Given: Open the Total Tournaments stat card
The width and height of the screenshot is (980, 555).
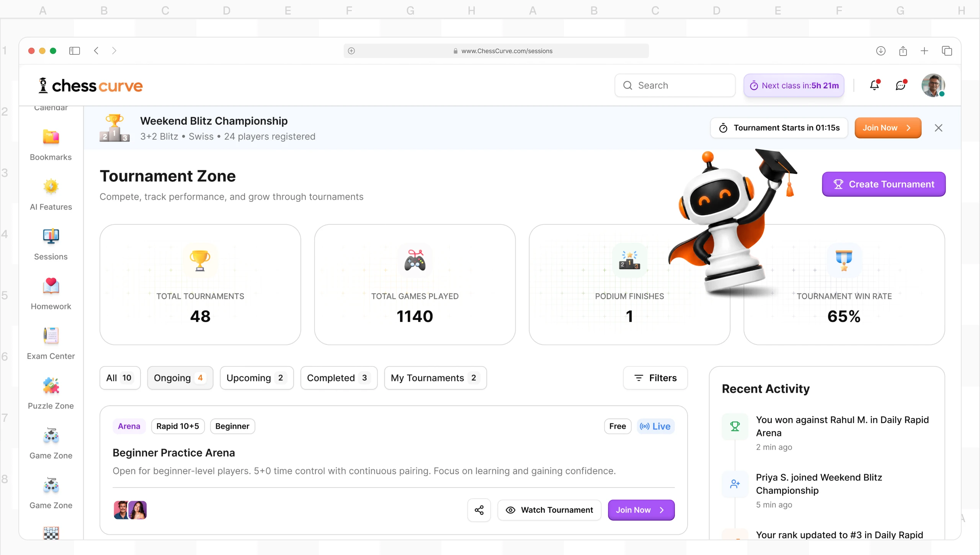Looking at the screenshot, I should pos(200,284).
